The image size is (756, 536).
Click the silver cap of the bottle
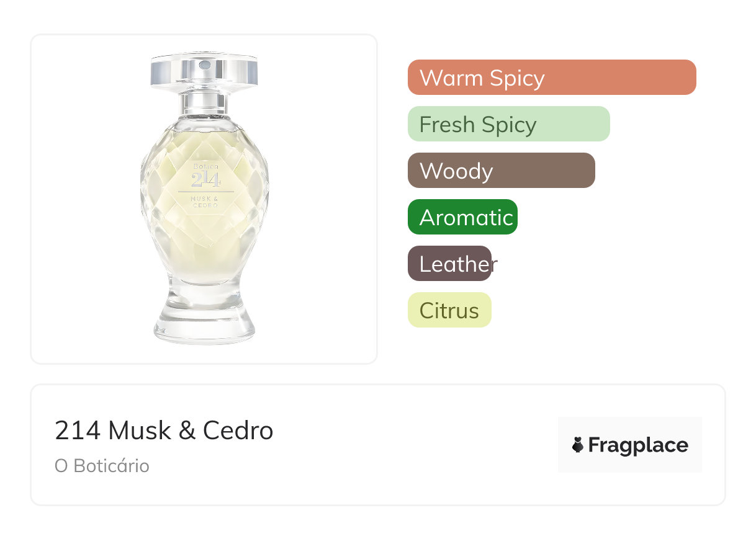click(204, 71)
